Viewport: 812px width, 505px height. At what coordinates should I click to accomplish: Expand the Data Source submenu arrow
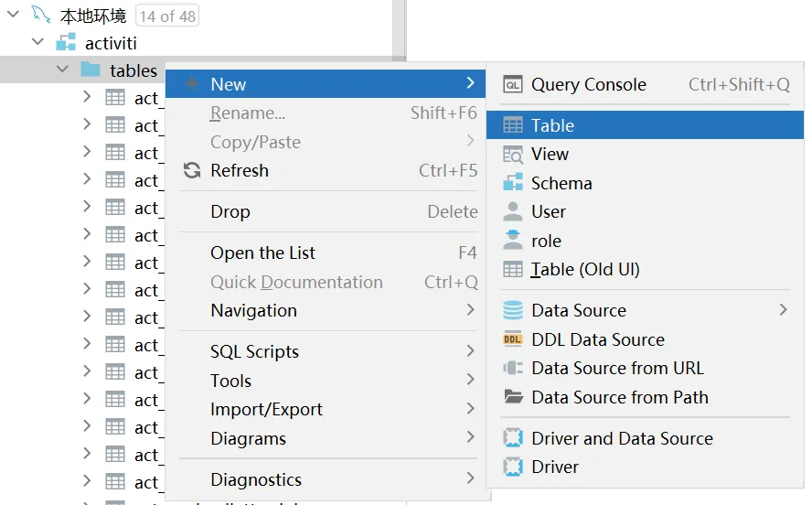click(x=783, y=310)
